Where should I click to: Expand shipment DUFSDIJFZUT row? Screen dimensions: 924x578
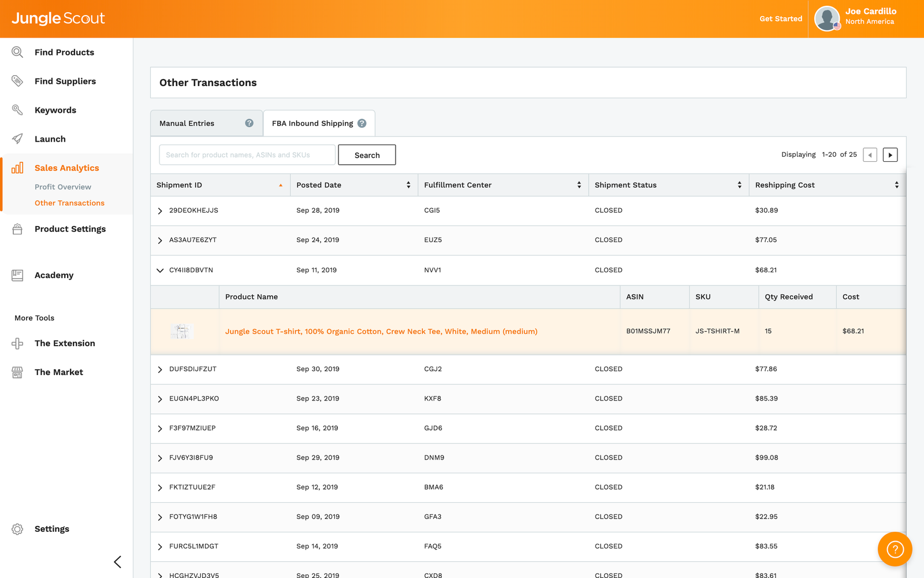160,369
